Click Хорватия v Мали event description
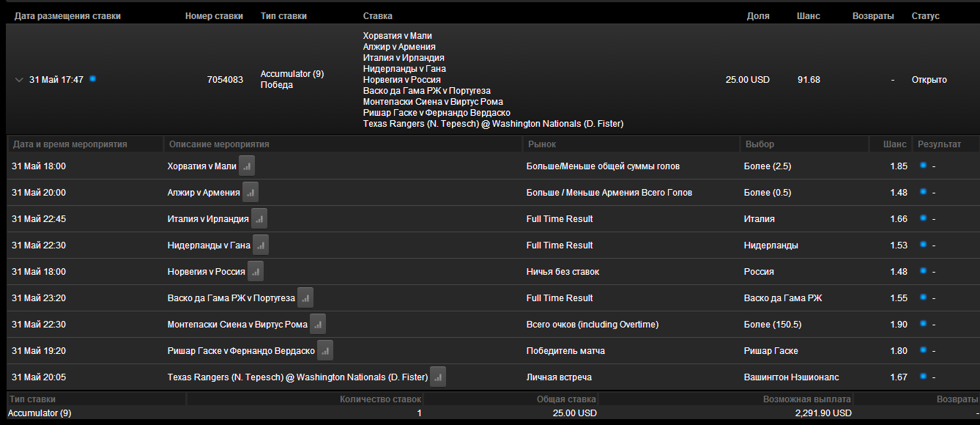980x425 pixels. (x=202, y=166)
